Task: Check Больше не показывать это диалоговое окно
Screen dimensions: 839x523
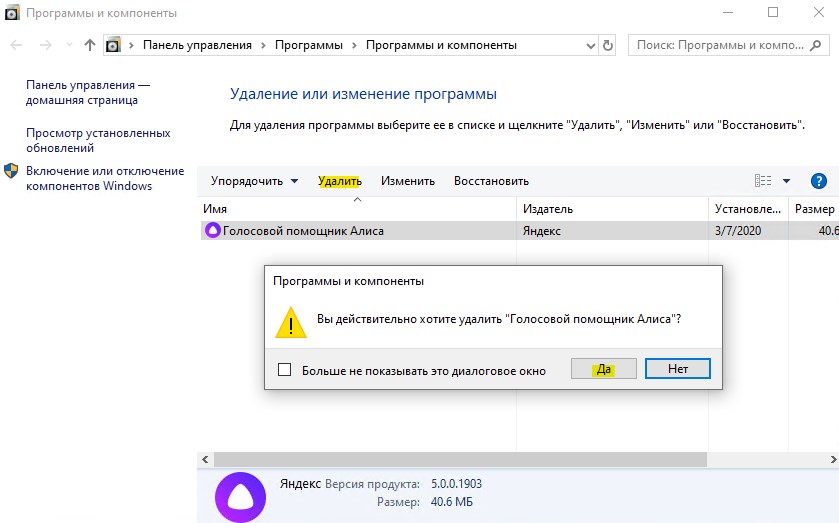Action: pyautogui.click(x=285, y=370)
